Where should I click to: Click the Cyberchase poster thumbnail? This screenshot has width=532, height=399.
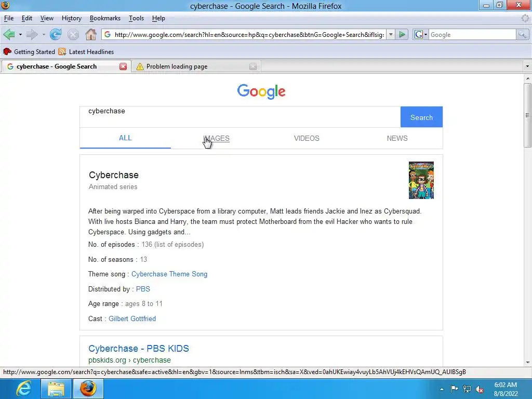click(421, 180)
